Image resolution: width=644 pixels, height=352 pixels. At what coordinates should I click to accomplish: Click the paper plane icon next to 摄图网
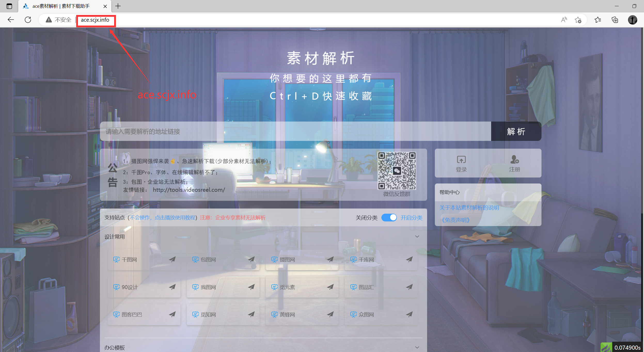pyautogui.click(x=330, y=259)
